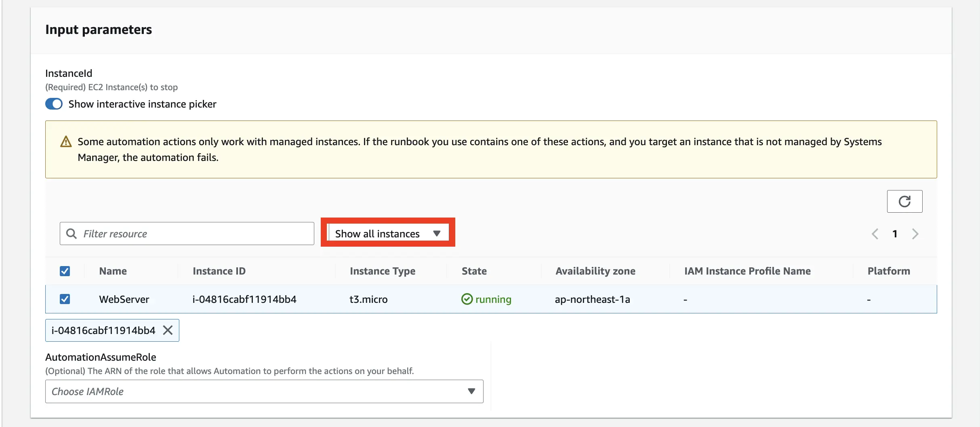Select instance ID i-04816cabf11914bb4

click(x=245, y=299)
